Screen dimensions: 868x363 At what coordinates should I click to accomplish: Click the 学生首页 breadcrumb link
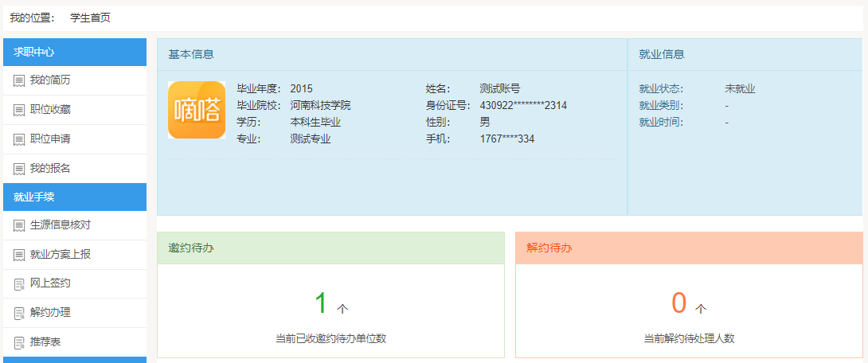[90, 18]
